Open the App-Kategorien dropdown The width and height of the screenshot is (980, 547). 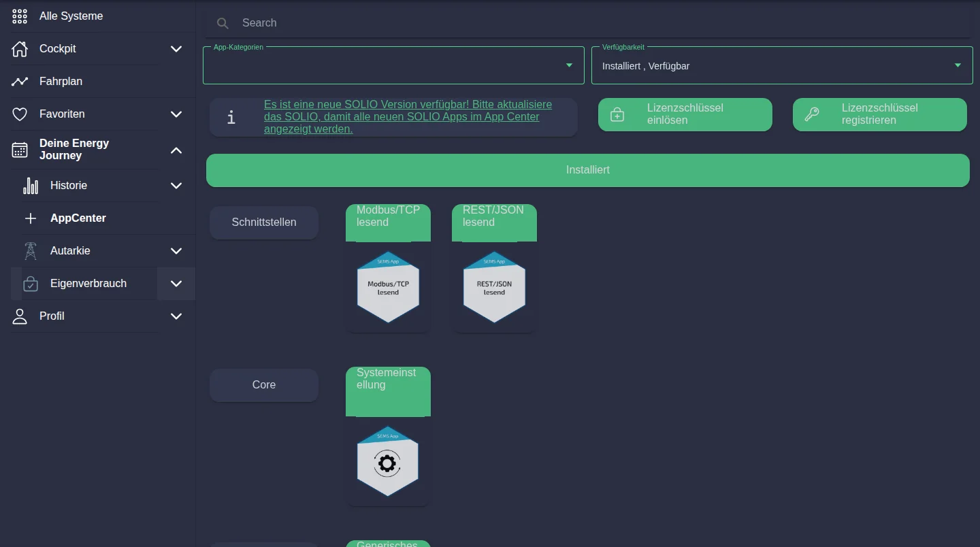point(393,65)
